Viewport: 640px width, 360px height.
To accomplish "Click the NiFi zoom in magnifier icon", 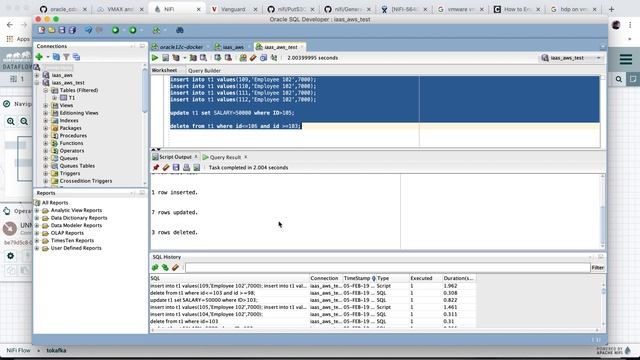I will click(11, 121).
